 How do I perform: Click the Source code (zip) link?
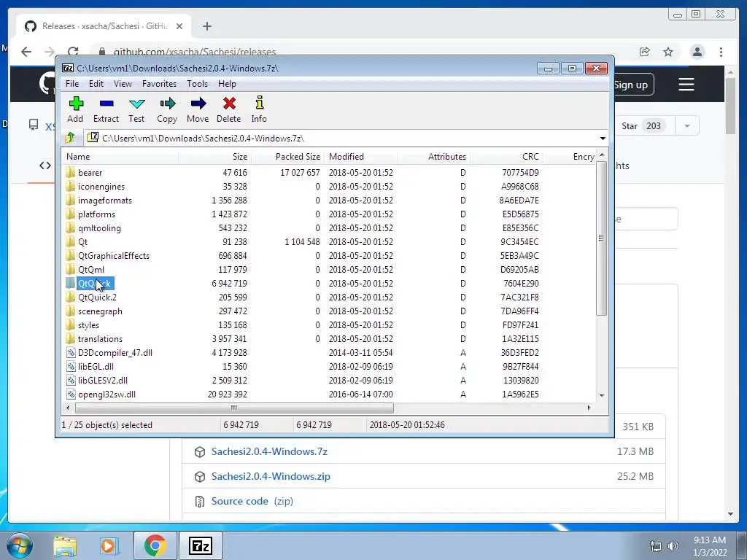(x=252, y=501)
